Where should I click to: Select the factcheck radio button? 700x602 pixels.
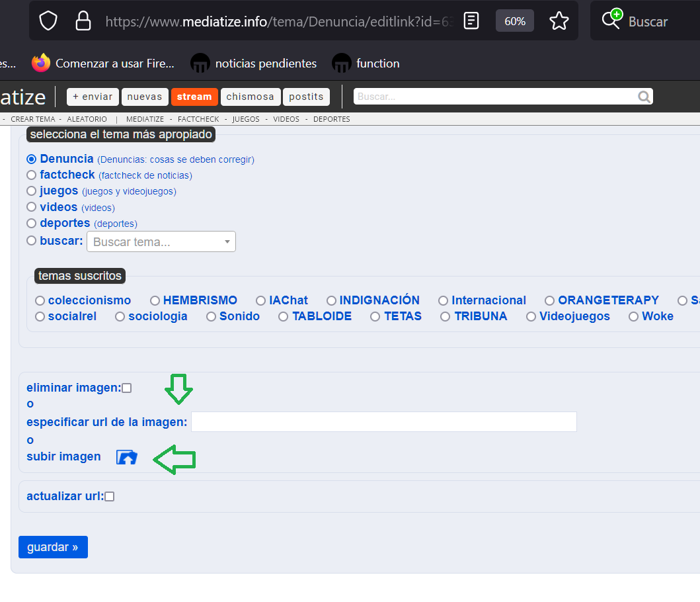pyautogui.click(x=31, y=175)
